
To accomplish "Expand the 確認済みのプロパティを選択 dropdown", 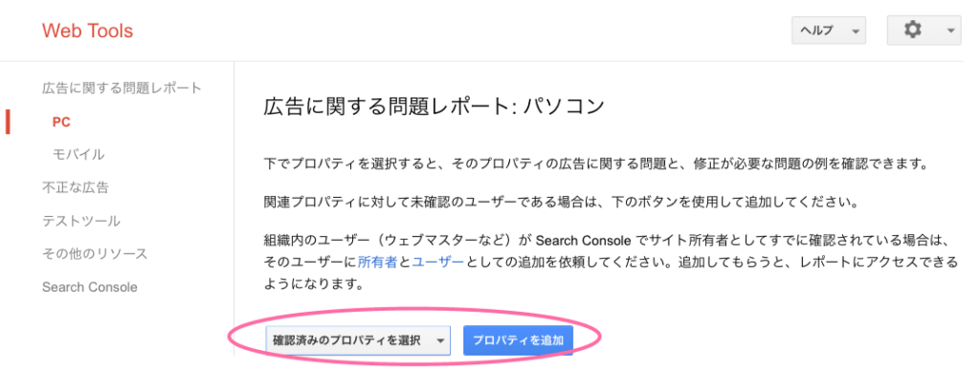I will 358,340.
